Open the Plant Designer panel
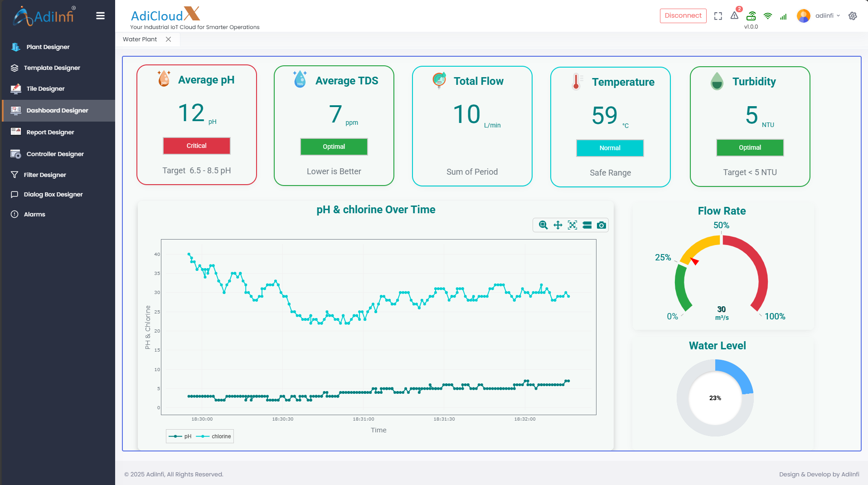This screenshot has width=868, height=485. click(x=48, y=47)
